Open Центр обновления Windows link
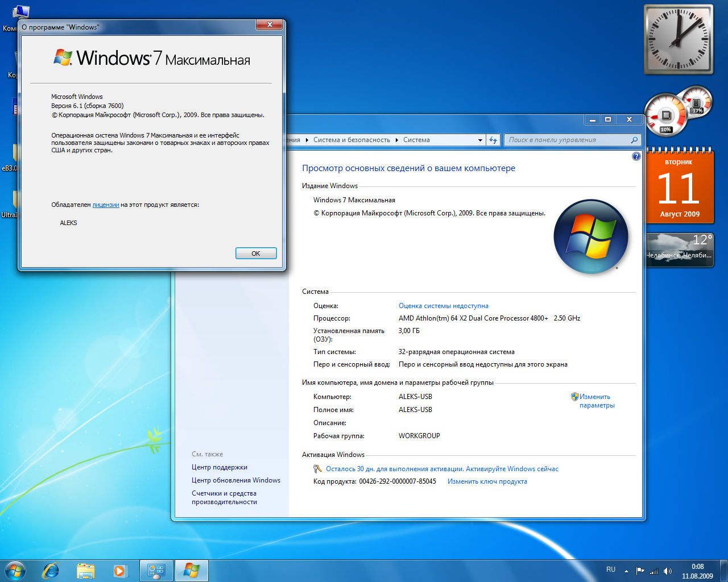 tap(236, 480)
